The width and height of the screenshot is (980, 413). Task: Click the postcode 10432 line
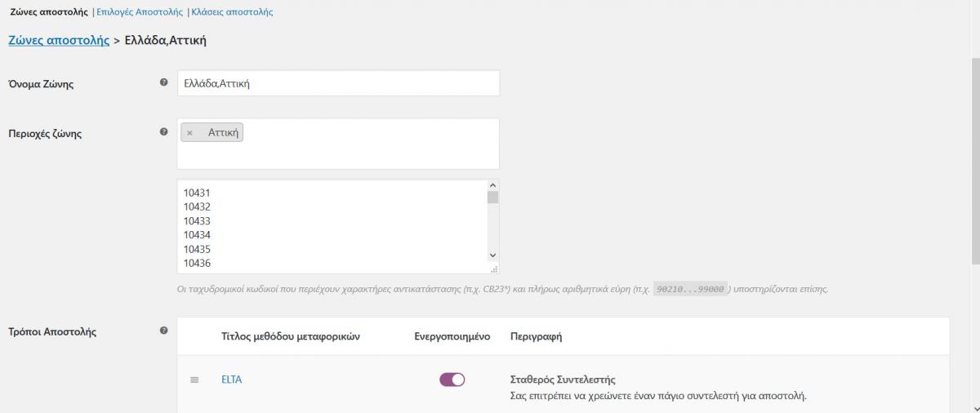tap(197, 207)
